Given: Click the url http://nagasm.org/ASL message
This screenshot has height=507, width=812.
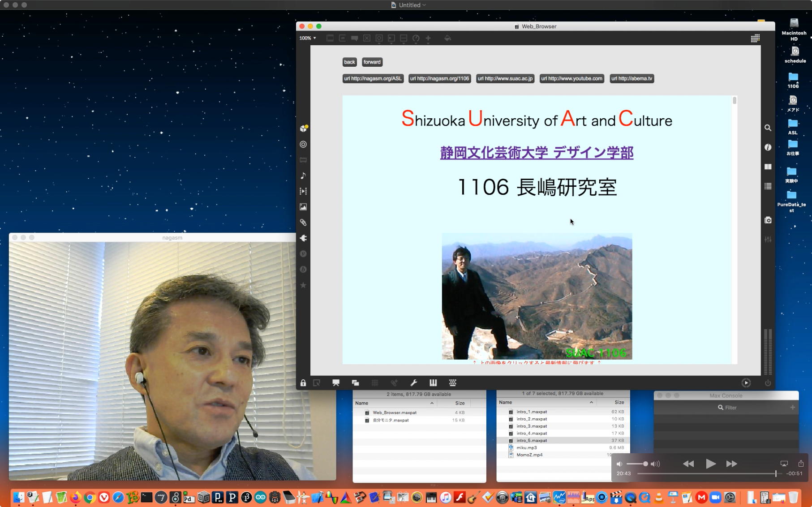Looking at the screenshot, I should 373,79.
